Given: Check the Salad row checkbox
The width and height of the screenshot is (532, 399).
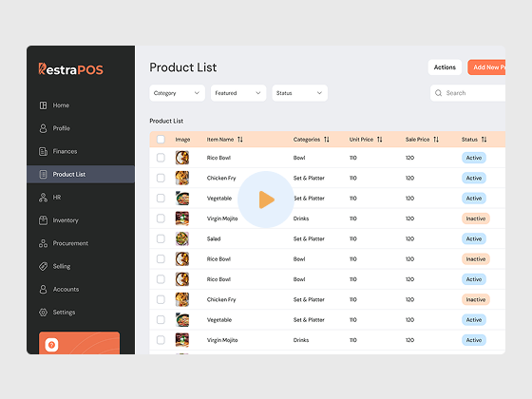Looking at the screenshot, I should coord(161,238).
